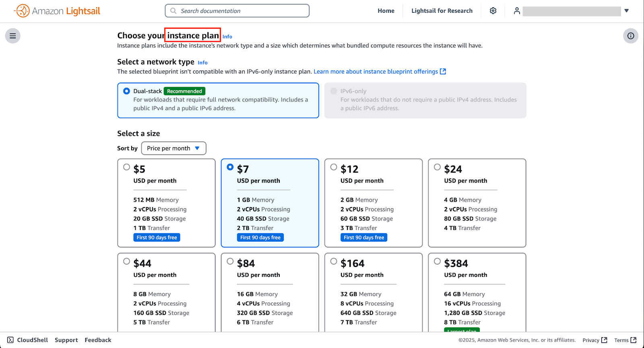Click the Amazon Lightsail logo
644x348 pixels.
point(57,11)
